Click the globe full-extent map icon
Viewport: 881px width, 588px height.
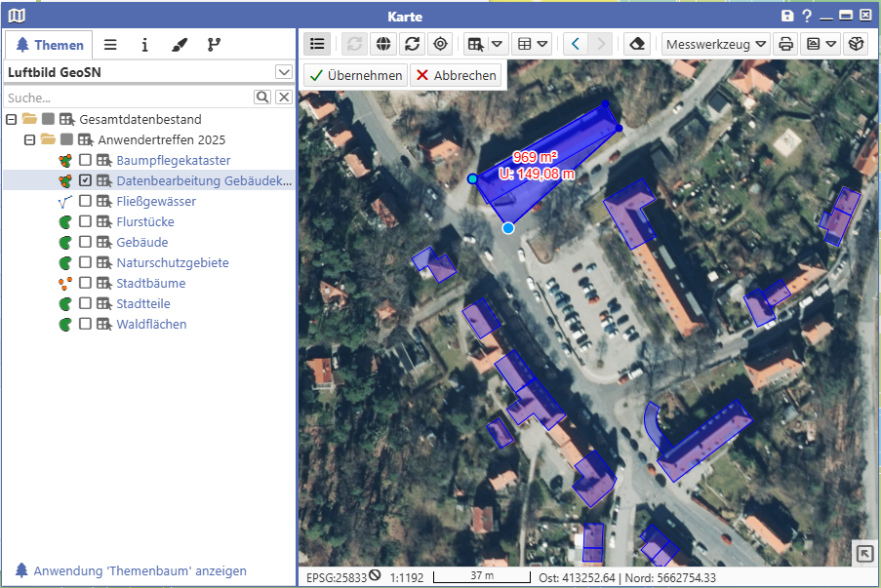(x=382, y=44)
